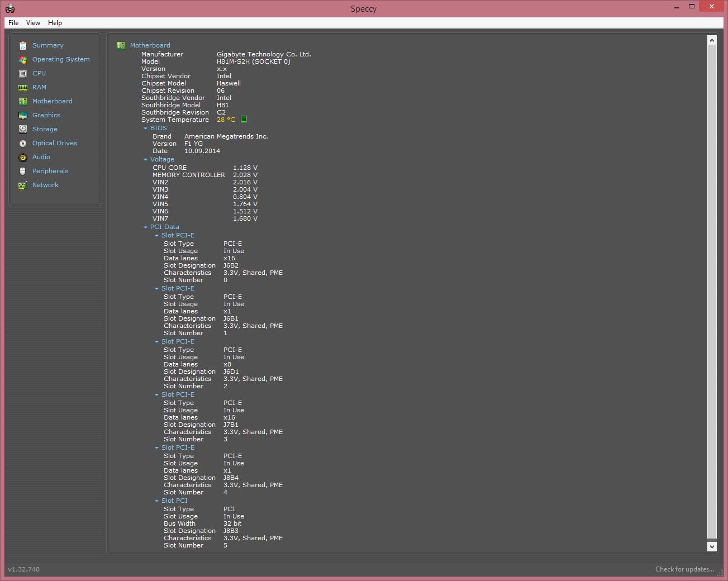
Task: Click the J8B3 slot designation value
Action: point(231,531)
